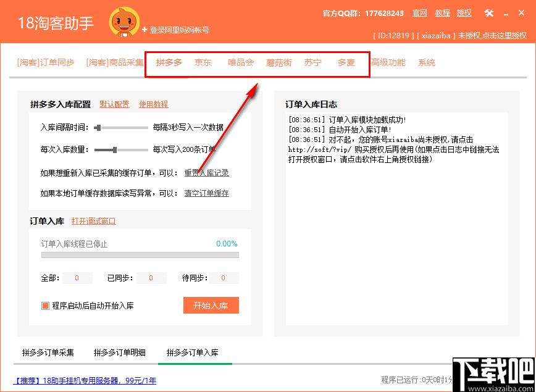Switch to [淘客]商品采集 tab

pos(115,62)
